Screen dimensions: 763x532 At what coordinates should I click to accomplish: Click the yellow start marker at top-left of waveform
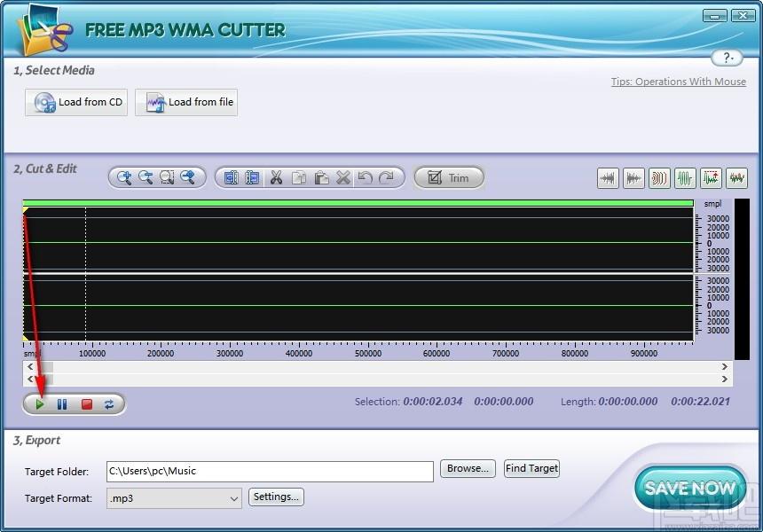tap(26, 211)
